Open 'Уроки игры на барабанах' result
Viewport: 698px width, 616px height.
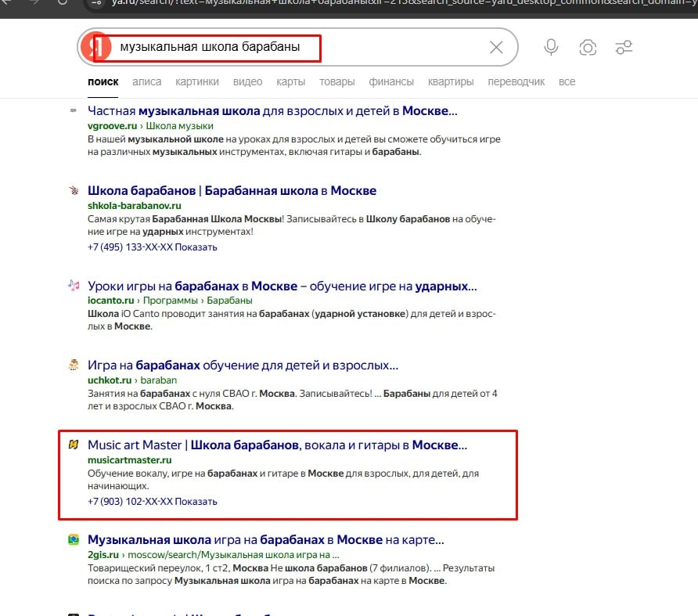click(x=282, y=286)
